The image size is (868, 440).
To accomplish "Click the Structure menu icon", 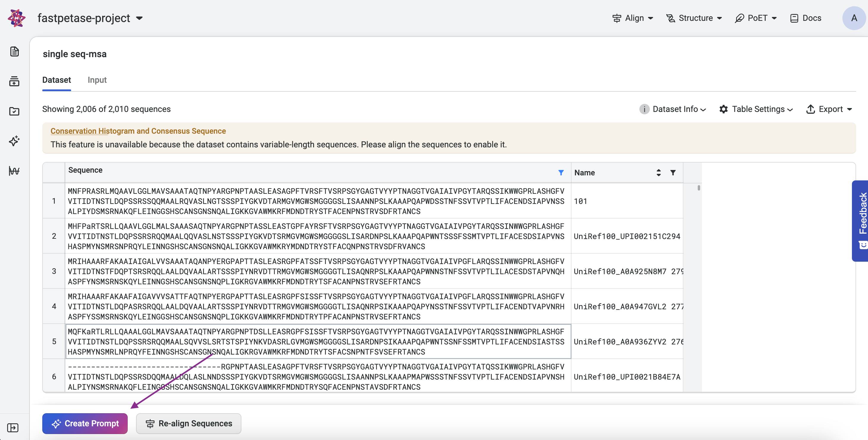I will pyautogui.click(x=671, y=18).
